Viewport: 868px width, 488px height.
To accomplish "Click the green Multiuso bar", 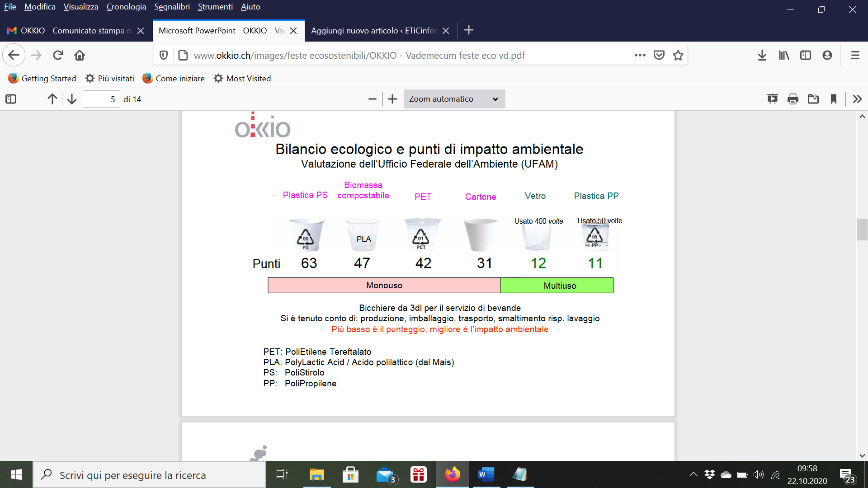I will [x=557, y=285].
